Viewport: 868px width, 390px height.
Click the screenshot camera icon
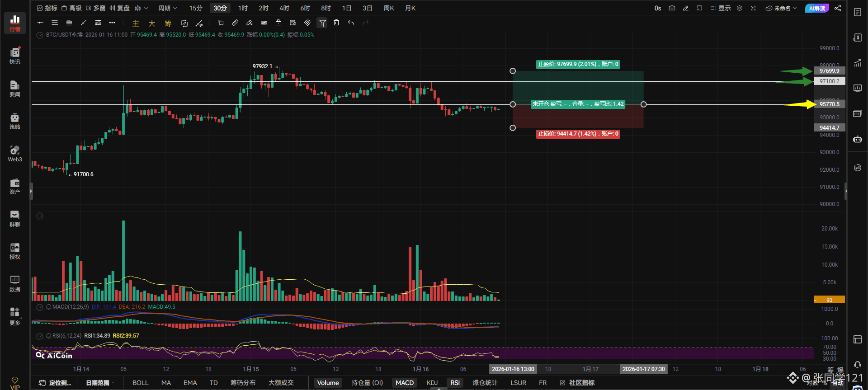click(672, 8)
